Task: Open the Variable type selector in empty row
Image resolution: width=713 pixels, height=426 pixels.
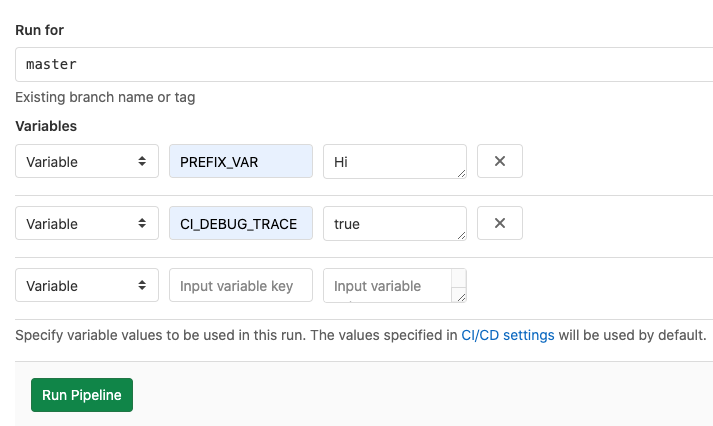Action: click(87, 286)
